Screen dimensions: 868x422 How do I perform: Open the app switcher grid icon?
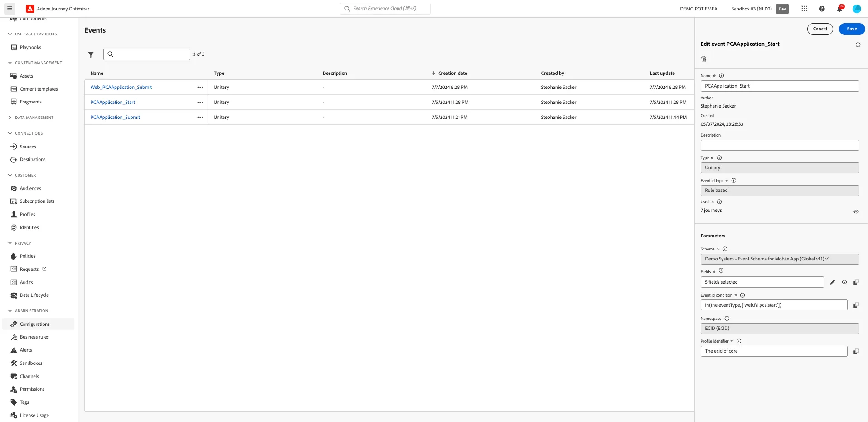pos(805,9)
